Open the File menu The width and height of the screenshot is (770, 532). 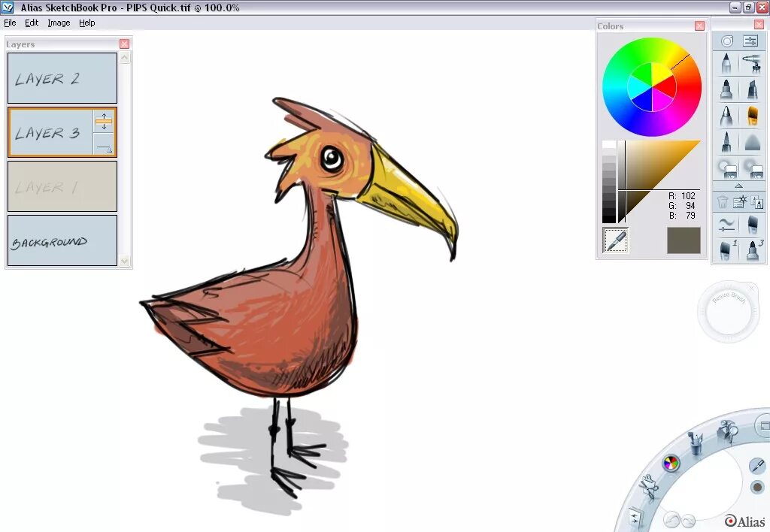[x=10, y=23]
